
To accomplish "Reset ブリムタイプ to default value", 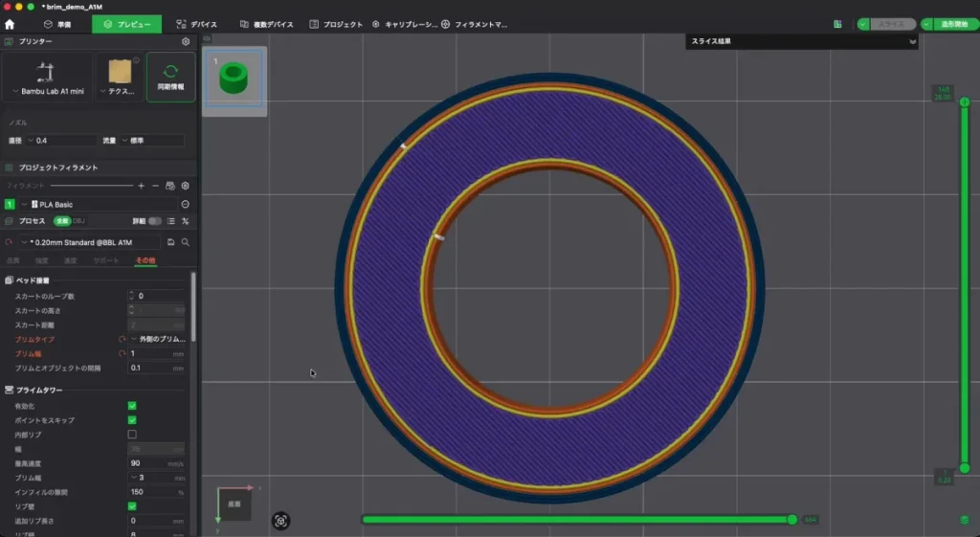I will click(122, 340).
